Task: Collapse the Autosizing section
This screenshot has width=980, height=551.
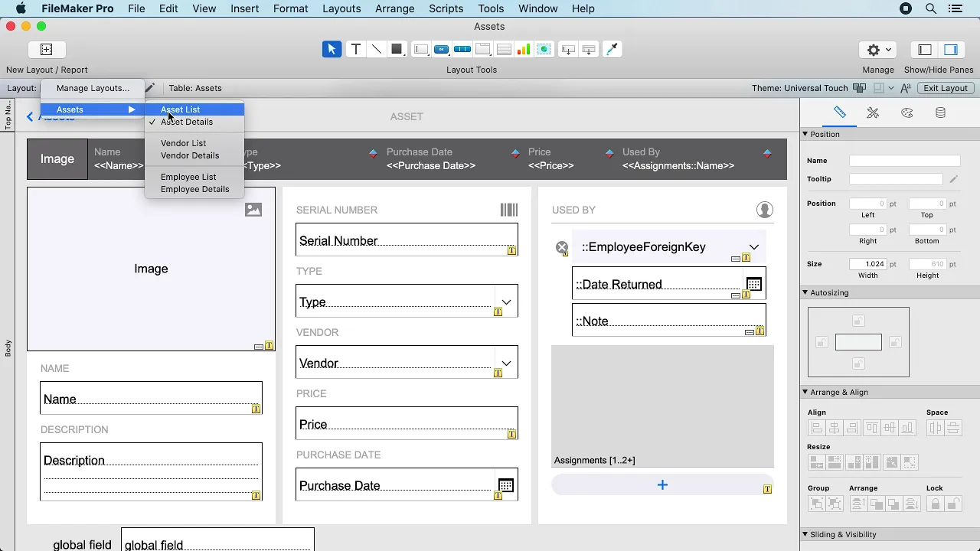Action: [805, 292]
